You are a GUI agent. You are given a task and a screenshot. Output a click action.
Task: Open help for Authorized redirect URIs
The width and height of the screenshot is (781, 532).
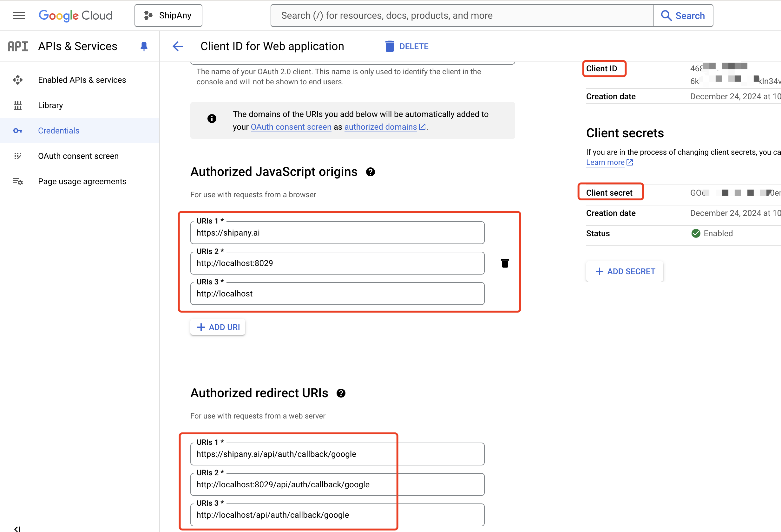click(341, 393)
